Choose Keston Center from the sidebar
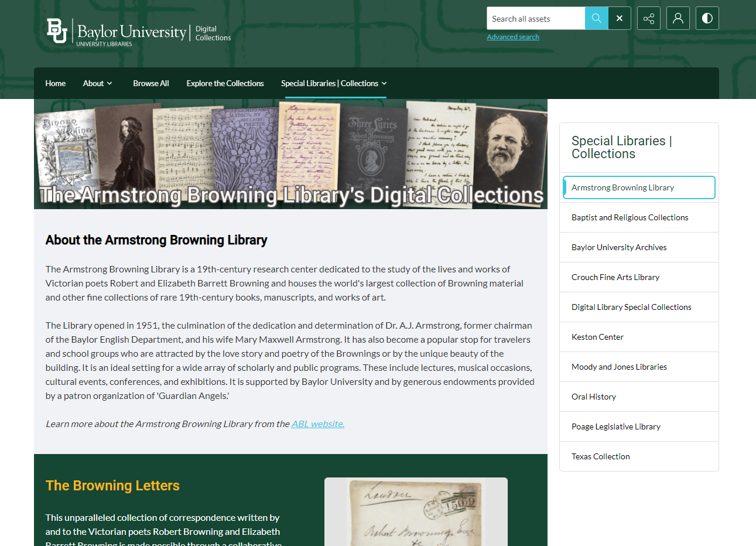The width and height of the screenshot is (756, 546). [x=597, y=337]
